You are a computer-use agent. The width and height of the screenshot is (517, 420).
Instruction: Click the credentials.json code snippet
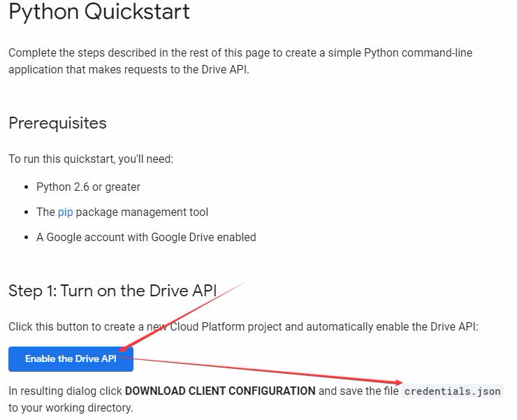coord(452,391)
